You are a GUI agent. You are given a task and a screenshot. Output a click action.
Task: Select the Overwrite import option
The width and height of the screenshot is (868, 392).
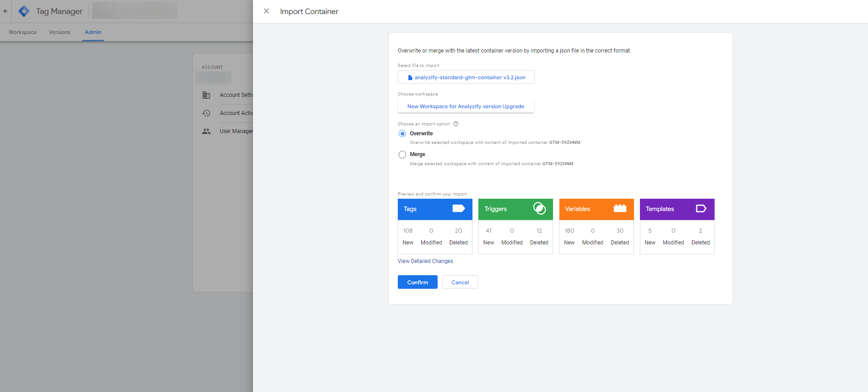(x=402, y=134)
